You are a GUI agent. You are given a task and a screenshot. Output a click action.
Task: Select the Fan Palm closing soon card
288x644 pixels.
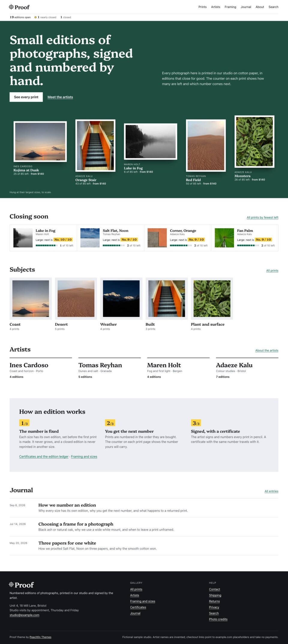pos(244,238)
